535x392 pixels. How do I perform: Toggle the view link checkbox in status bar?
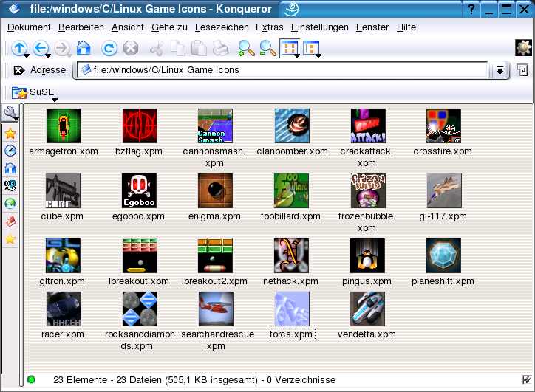coord(526,379)
